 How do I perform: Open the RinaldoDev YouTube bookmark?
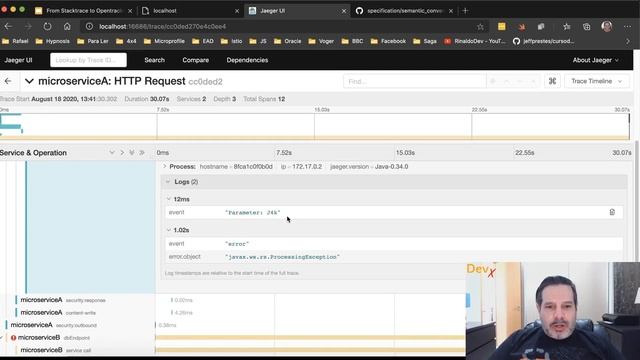(x=475, y=41)
